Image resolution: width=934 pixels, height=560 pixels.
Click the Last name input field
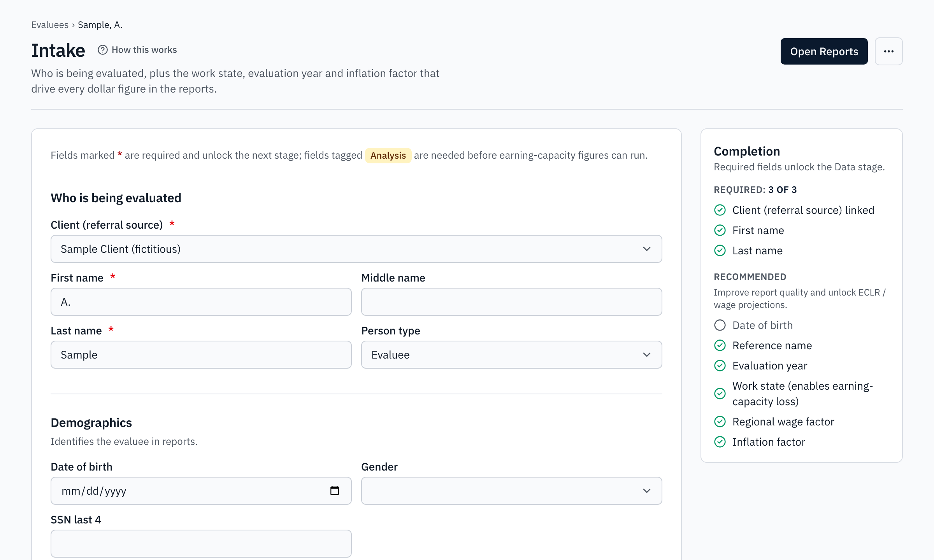[201, 355]
